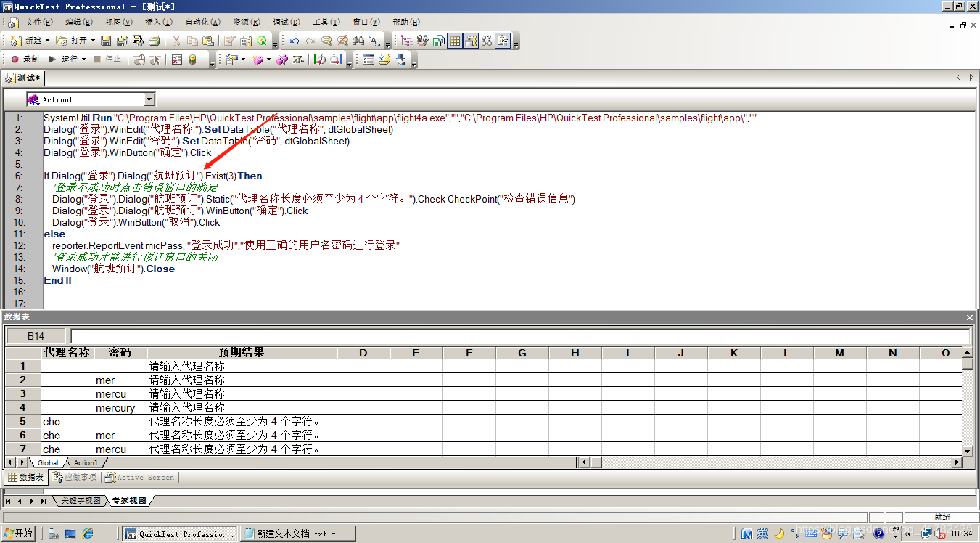
Task: Expand the Action1 action list dropdown
Action: [x=149, y=99]
